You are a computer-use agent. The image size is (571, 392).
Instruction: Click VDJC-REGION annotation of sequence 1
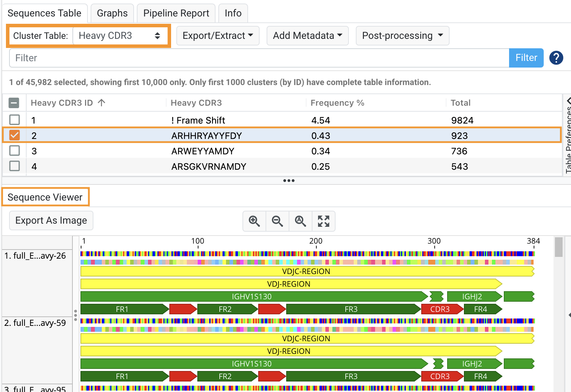(x=308, y=271)
